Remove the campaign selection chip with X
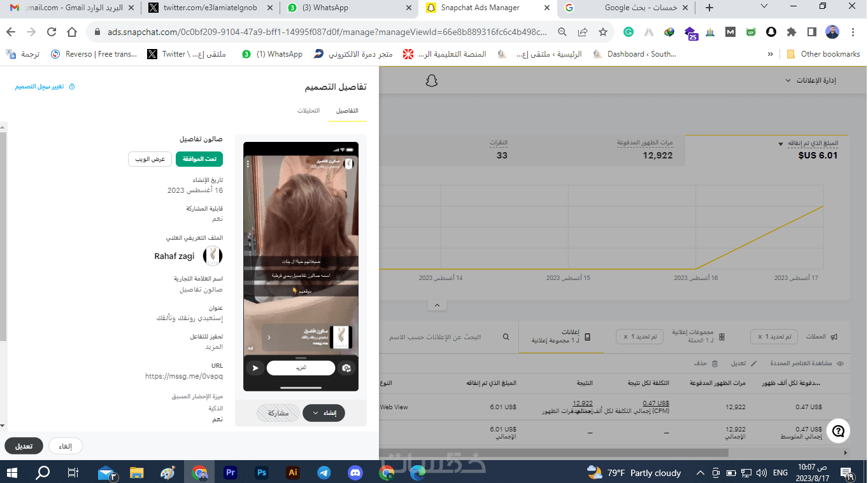 [760, 337]
